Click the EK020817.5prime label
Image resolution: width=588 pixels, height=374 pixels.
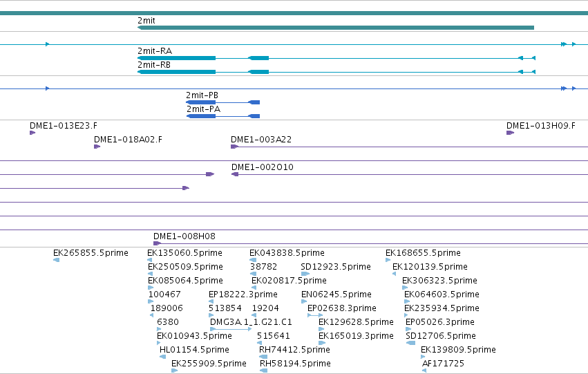click(x=289, y=281)
